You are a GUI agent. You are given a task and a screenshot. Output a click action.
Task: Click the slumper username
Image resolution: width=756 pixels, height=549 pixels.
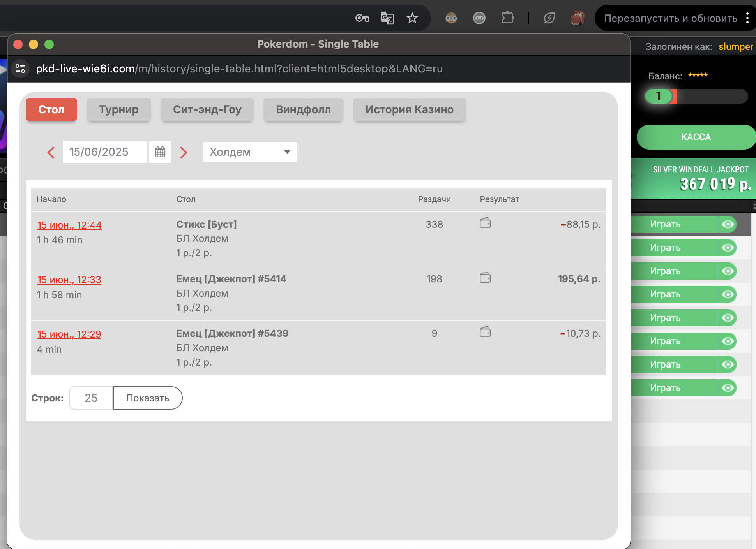pos(736,47)
